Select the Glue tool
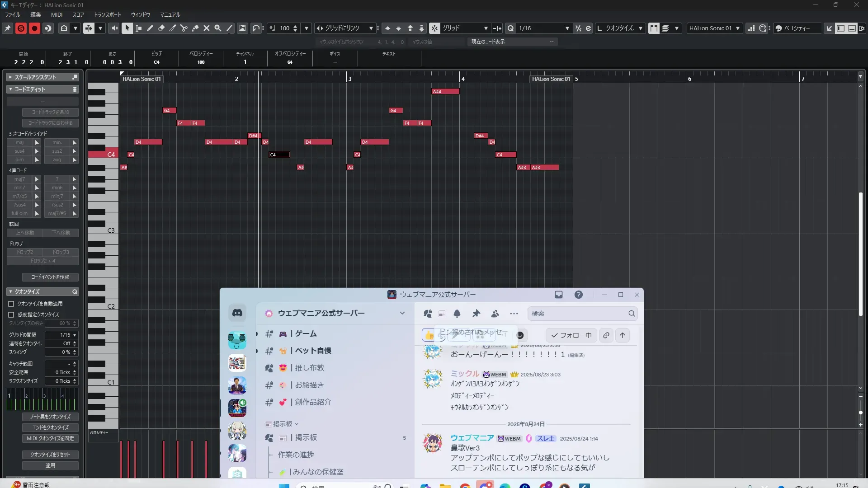868x488 pixels. (x=195, y=28)
